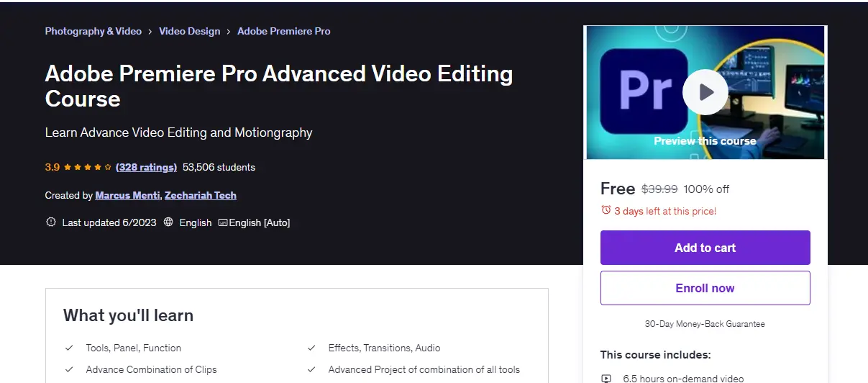Image resolution: width=868 pixels, height=383 pixels.
Task: Click the 'Preview this course' caption
Action: click(x=705, y=141)
